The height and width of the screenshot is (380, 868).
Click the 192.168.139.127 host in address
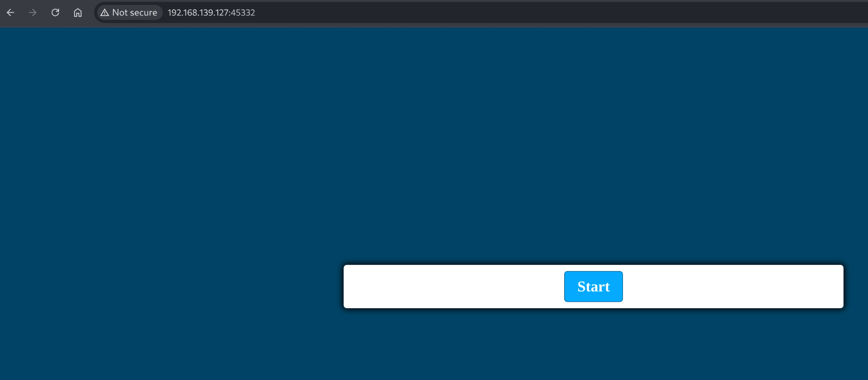click(x=197, y=13)
